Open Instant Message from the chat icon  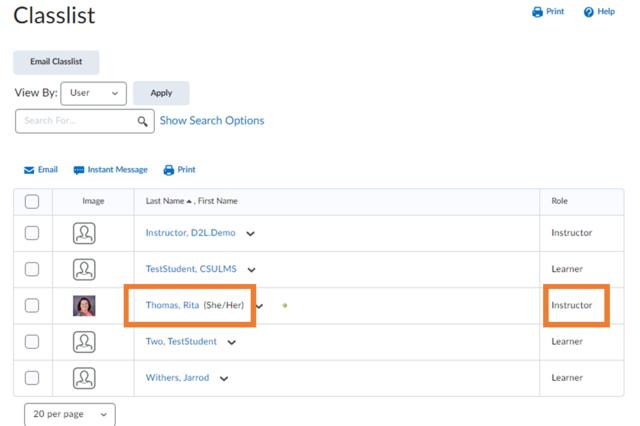(79, 170)
